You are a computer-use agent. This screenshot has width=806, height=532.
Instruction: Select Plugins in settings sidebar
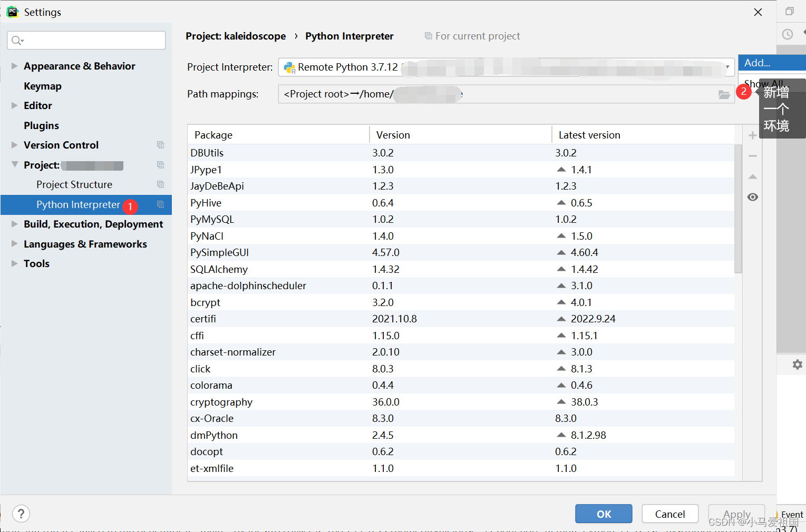click(41, 125)
